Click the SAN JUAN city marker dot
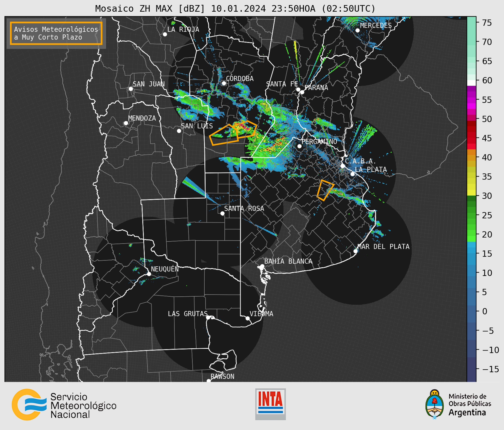Screen dimensions: 504x430 [x=131, y=89]
